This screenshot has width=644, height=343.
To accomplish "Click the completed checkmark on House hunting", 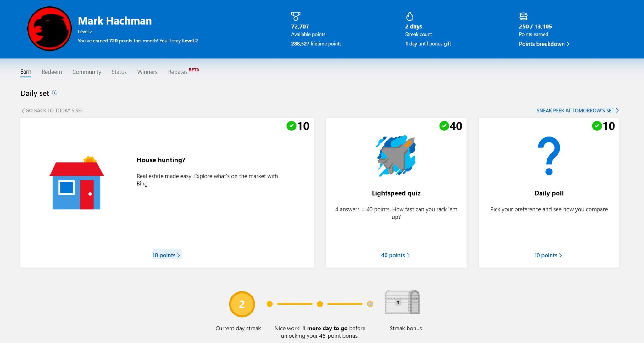I will [291, 126].
